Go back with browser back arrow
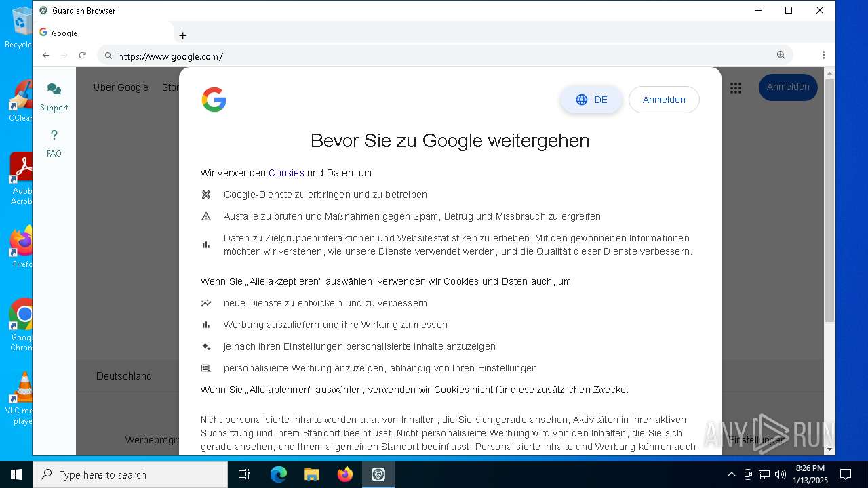868x488 pixels. click(x=46, y=56)
